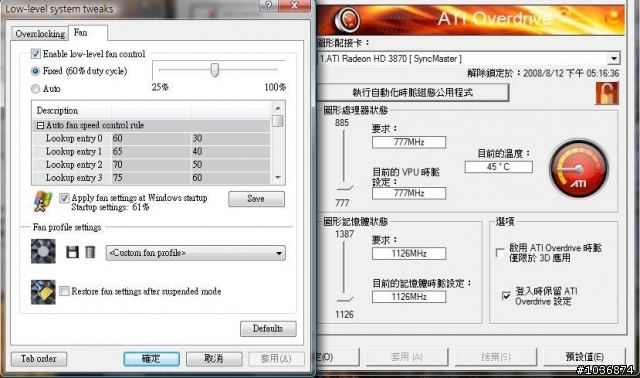Screen dimensions: 640x378
Task: Select Lookup entry 1 row
Action: pyautogui.click(x=151, y=151)
